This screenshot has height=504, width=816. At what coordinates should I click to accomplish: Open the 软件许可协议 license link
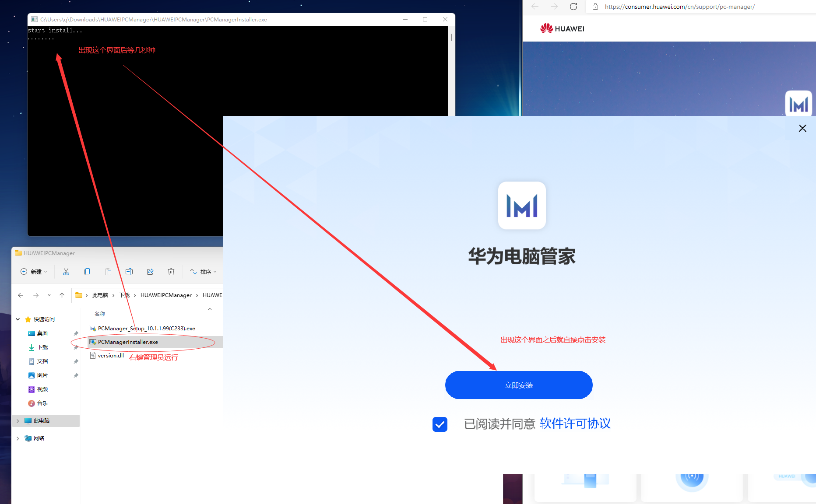pos(575,423)
